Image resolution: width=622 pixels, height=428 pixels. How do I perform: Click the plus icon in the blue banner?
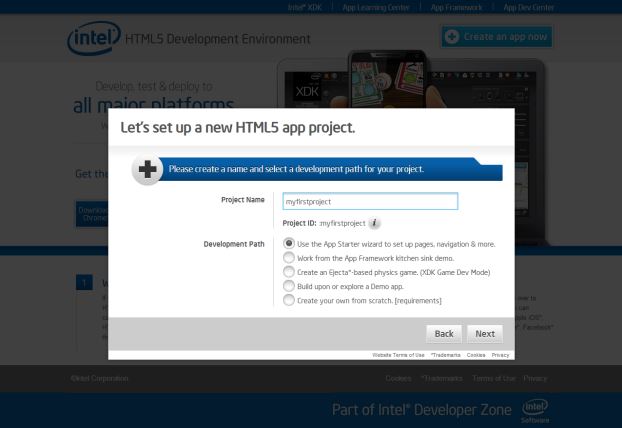pyautogui.click(x=147, y=169)
